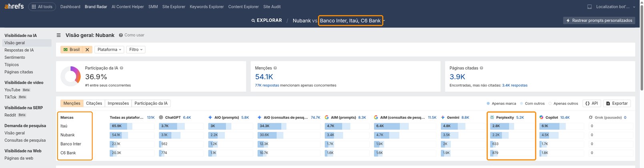Open Reddit Beta in sidebar
644x168 pixels.
pyautogui.click(x=15, y=115)
